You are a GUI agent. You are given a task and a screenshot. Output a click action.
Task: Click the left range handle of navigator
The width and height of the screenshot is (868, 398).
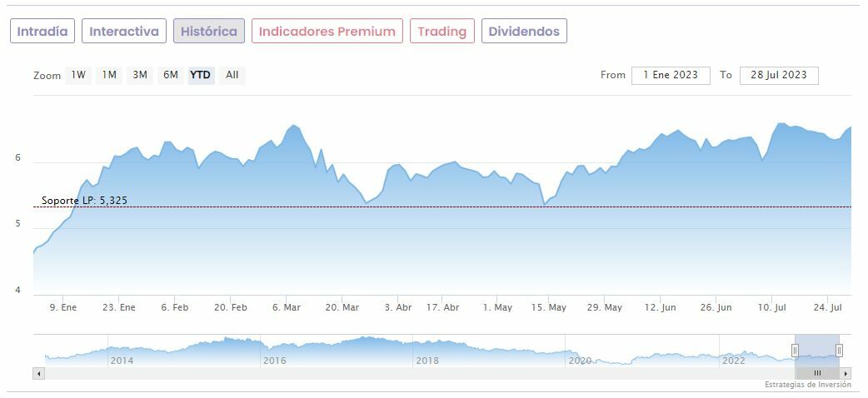[795, 350]
